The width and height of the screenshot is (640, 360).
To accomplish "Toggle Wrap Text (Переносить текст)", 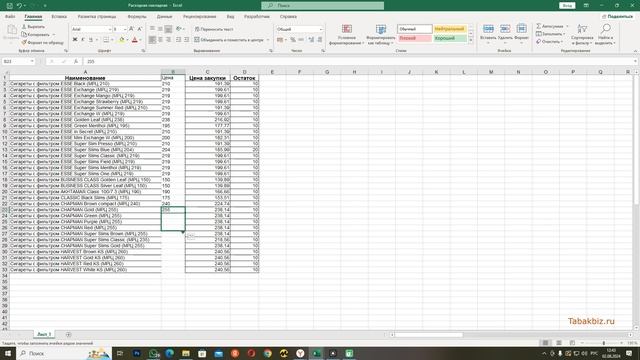I will pyautogui.click(x=214, y=29).
